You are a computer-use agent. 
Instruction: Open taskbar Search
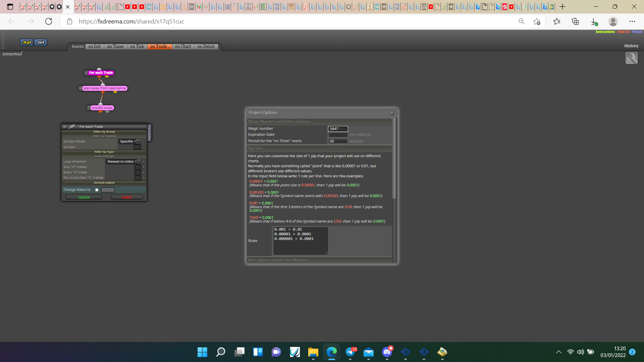coord(221,352)
